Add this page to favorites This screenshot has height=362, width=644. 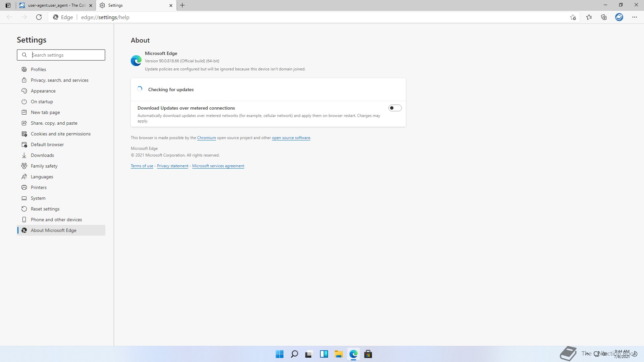coord(573,17)
